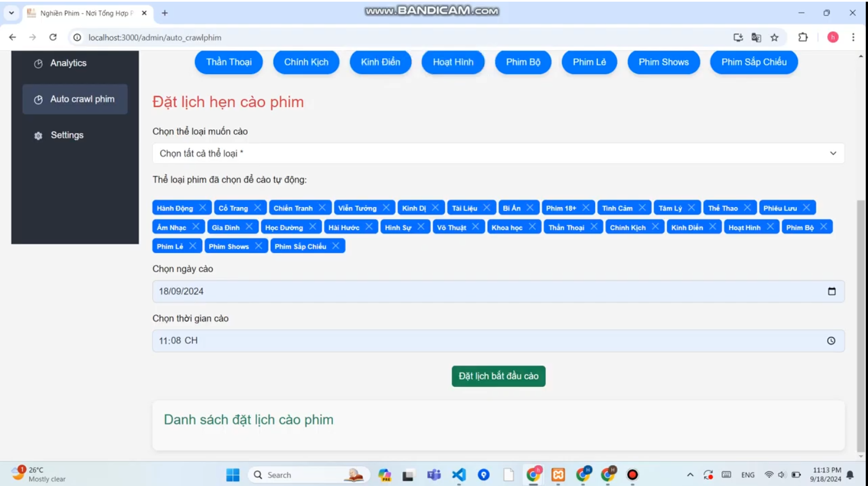This screenshot has height=486, width=868.
Task: Click Đặt lịch bắt đầu cào button
Action: 498,376
